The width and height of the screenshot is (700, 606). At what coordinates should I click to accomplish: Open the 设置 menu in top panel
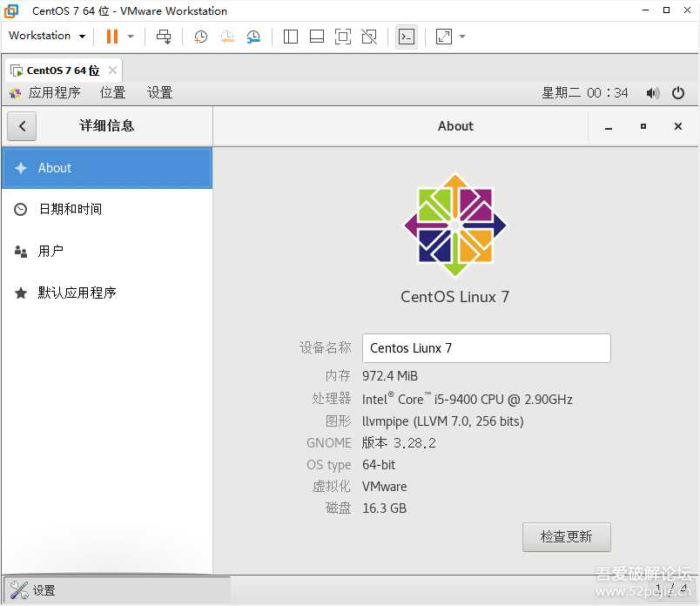[x=160, y=93]
